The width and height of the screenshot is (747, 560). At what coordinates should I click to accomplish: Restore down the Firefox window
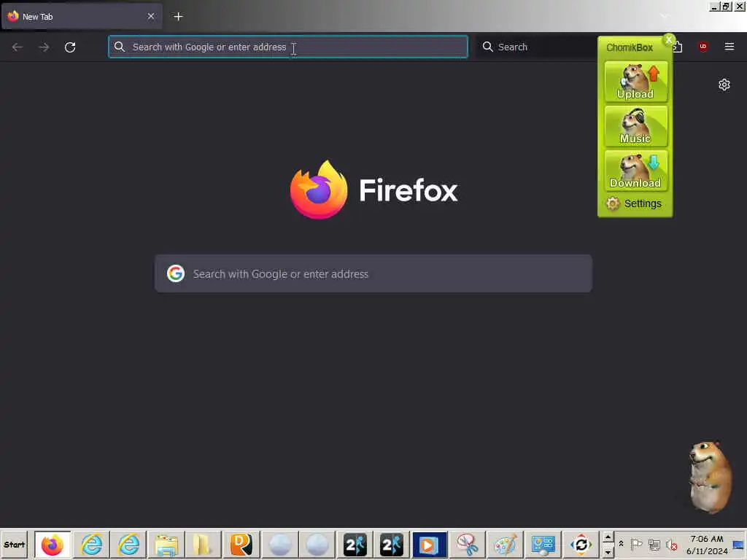click(x=726, y=7)
